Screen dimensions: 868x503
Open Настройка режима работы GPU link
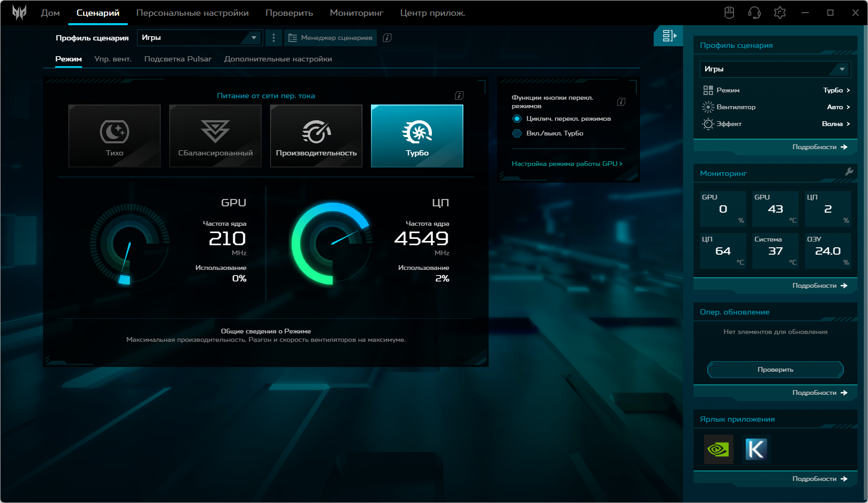point(567,164)
